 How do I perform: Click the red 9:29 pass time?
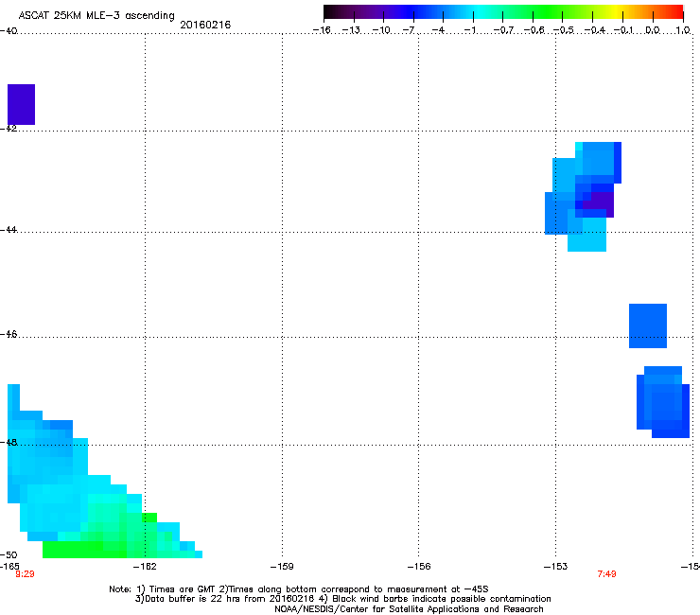[x=25, y=574]
